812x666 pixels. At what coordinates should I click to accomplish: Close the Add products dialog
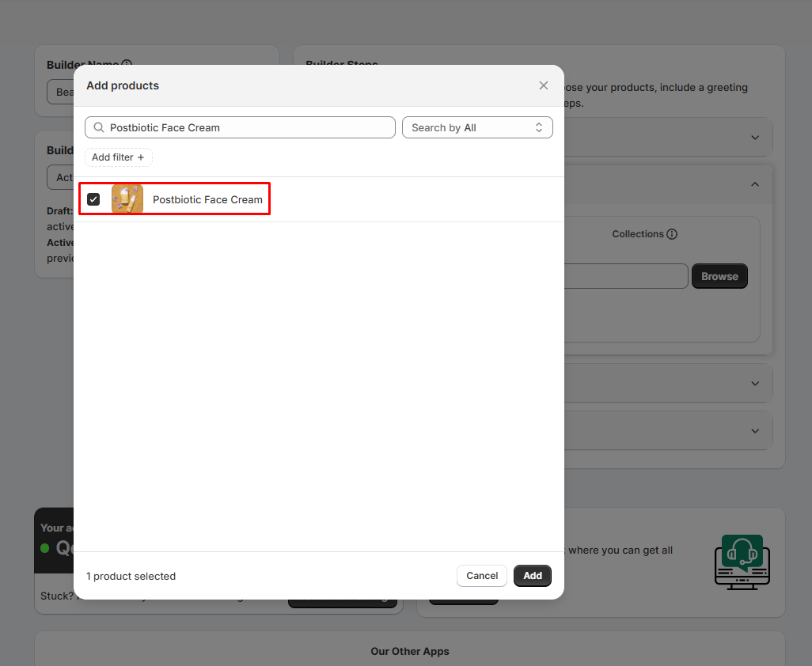tap(543, 85)
